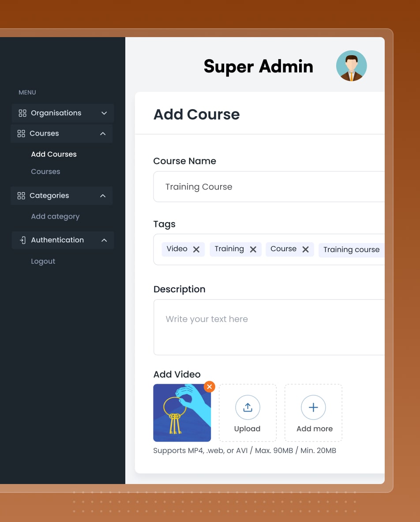The width and height of the screenshot is (420, 522).
Task: Click the Organisations grid icon
Action: pyautogui.click(x=22, y=113)
